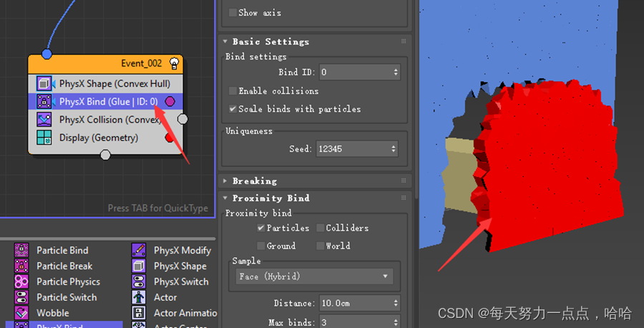Click the bottom output connector of Event_002
The image size is (644, 328).
coord(105,155)
